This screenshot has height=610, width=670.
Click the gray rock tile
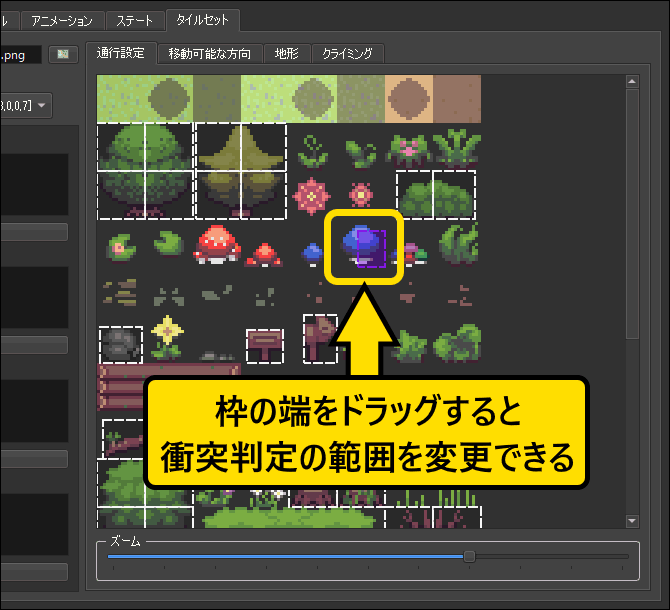120,344
